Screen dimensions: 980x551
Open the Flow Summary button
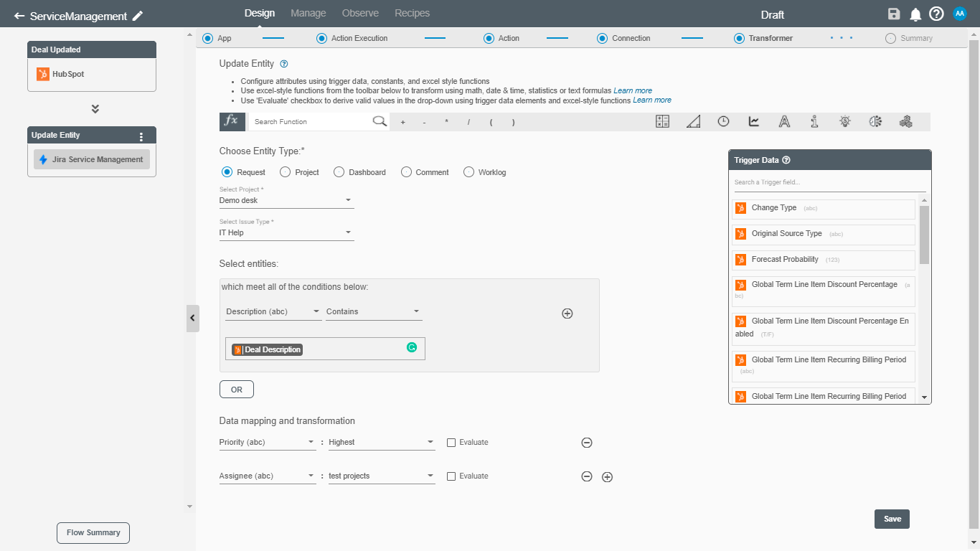pyautogui.click(x=93, y=532)
